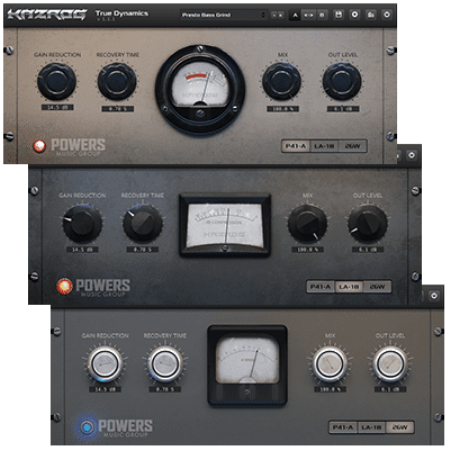450x450 pixels.
Task: Click 0.70 S value in middle dark window
Action: tap(143, 250)
